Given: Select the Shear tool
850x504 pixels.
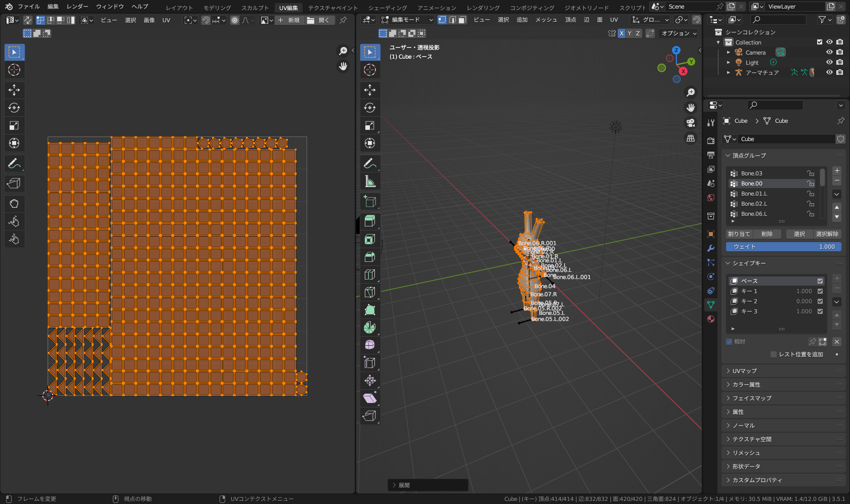Looking at the screenshot, I should coord(370,398).
